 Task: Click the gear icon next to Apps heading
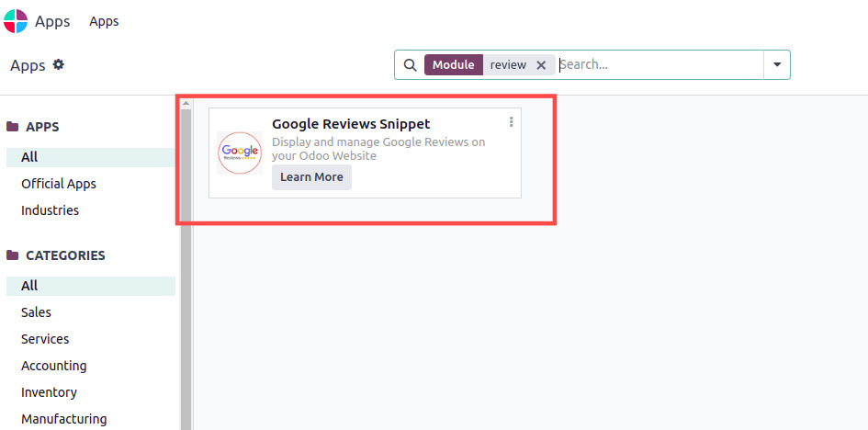click(58, 64)
